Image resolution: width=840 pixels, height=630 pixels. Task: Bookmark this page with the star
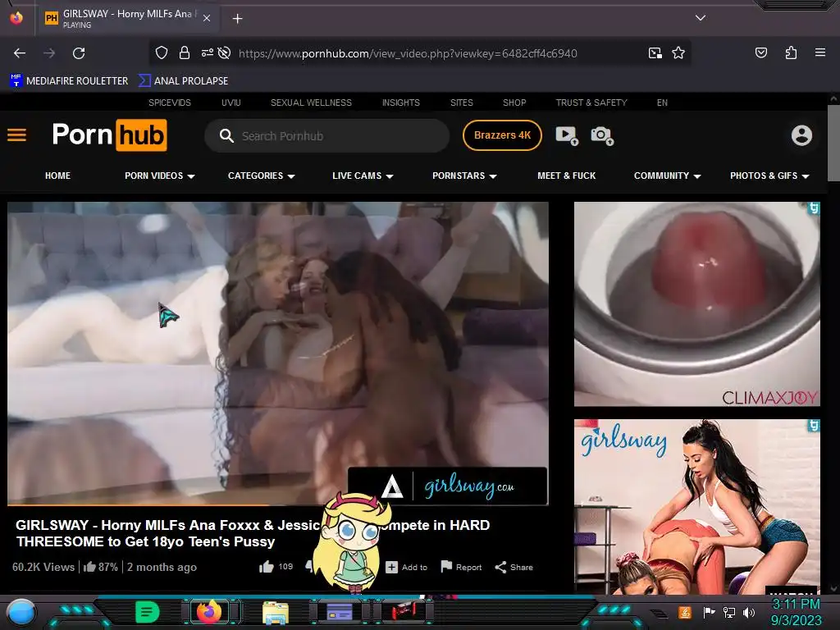(x=678, y=53)
